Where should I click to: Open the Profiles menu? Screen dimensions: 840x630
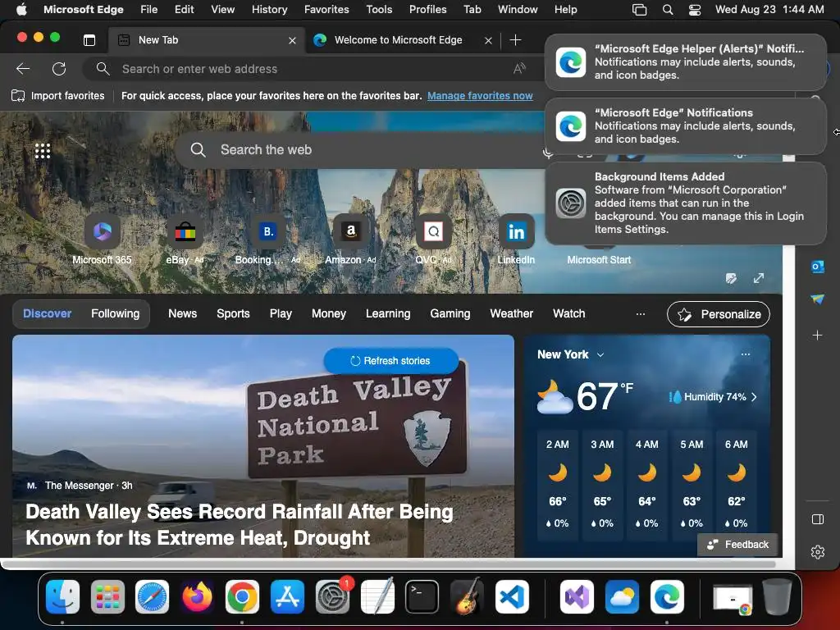click(x=427, y=10)
